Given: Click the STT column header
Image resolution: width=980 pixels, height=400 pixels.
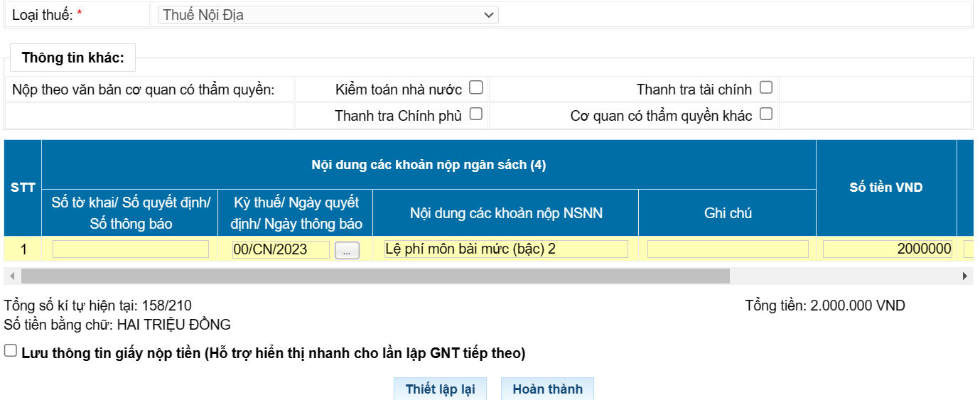Looking at the screenshot, I should click(x=23, y=188).
